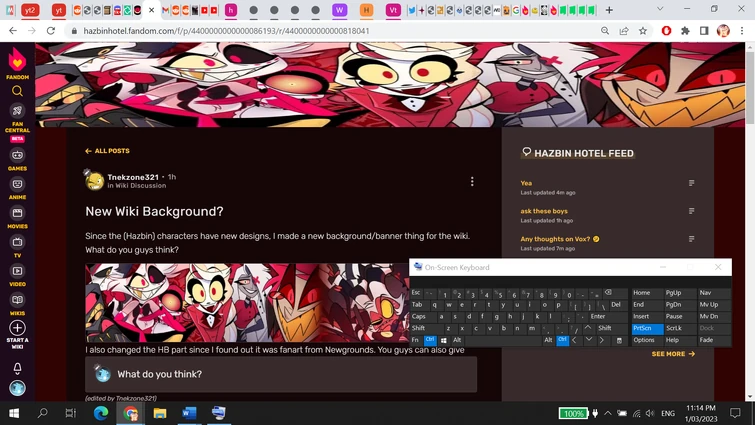Image resolution: width=755 pixels, height=425 pixels.
Task: Share this page from address bar
Action: [x=624, y=31]
